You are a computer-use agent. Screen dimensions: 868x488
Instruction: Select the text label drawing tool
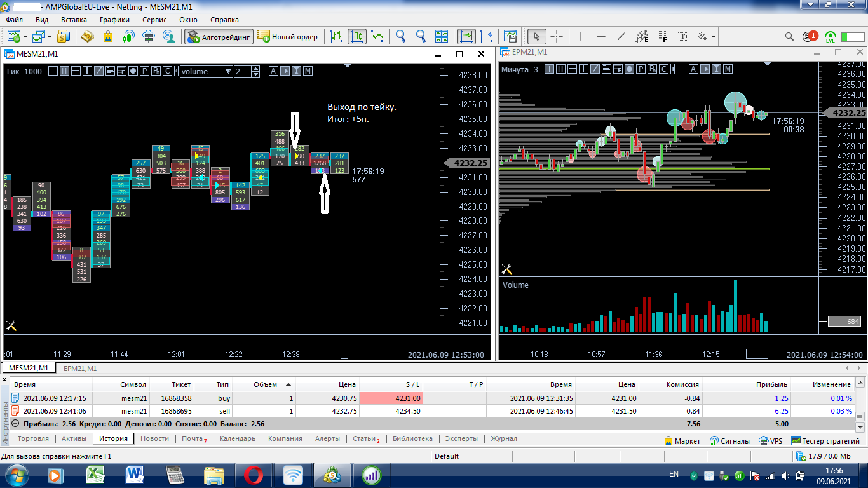683,36
